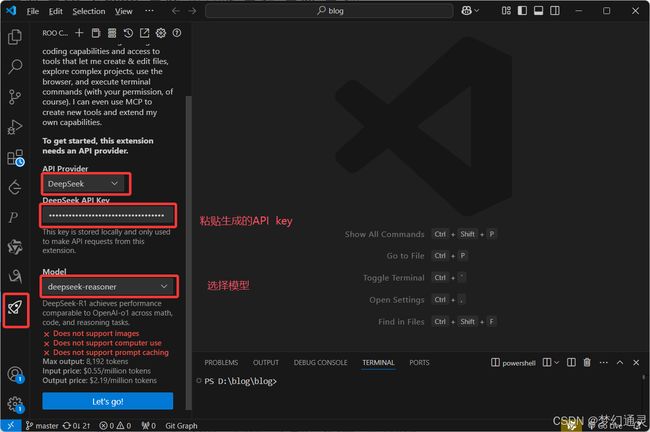Maximize panel size with the up chevron
Screen dimensions: 650x432
tap(620, 362)
